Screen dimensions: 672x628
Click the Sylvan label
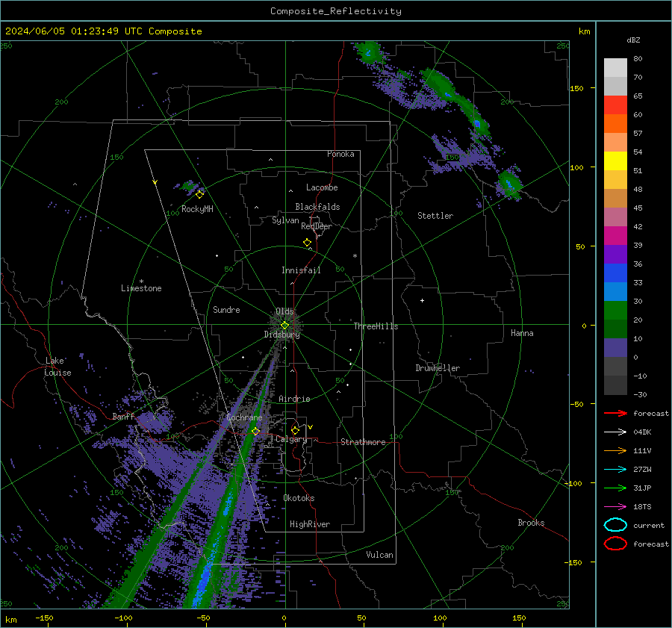(x=285, y=220)
